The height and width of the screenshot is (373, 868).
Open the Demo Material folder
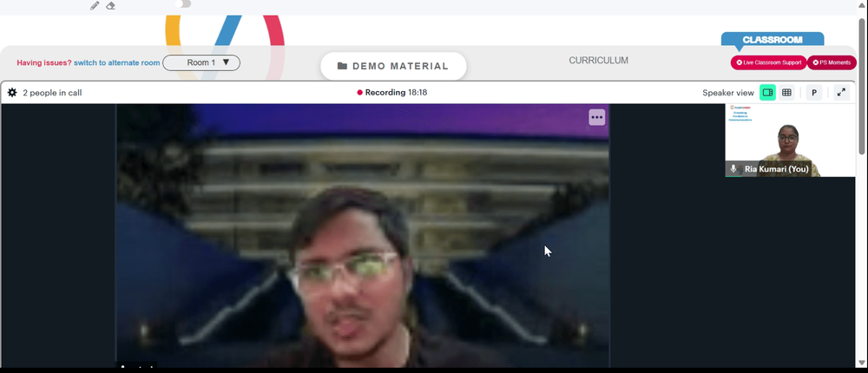click(393, 66)
